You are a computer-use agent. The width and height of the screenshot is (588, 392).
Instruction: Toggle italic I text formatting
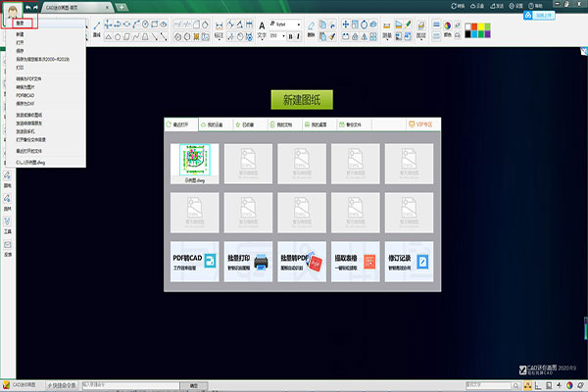click(x=298, y=37)
